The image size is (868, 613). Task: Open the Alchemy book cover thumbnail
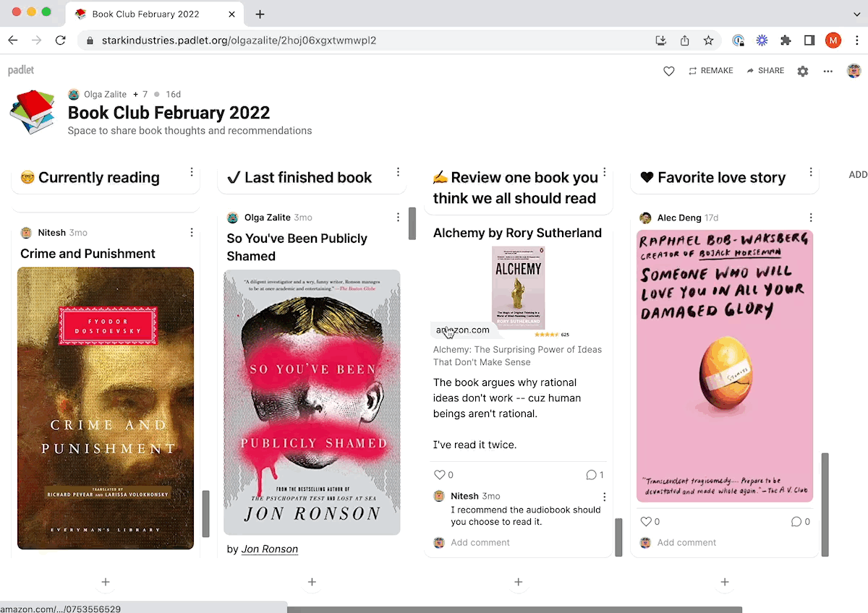coord(518,287)
